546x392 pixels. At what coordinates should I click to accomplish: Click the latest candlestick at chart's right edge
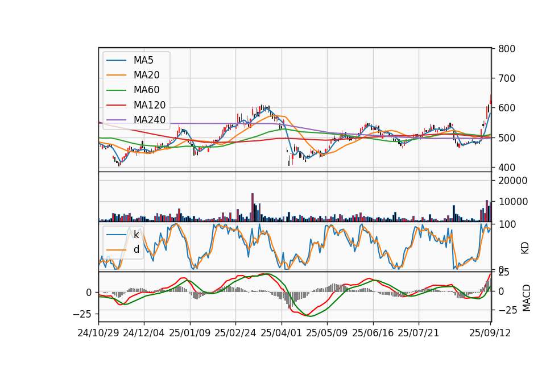point(491,99)
